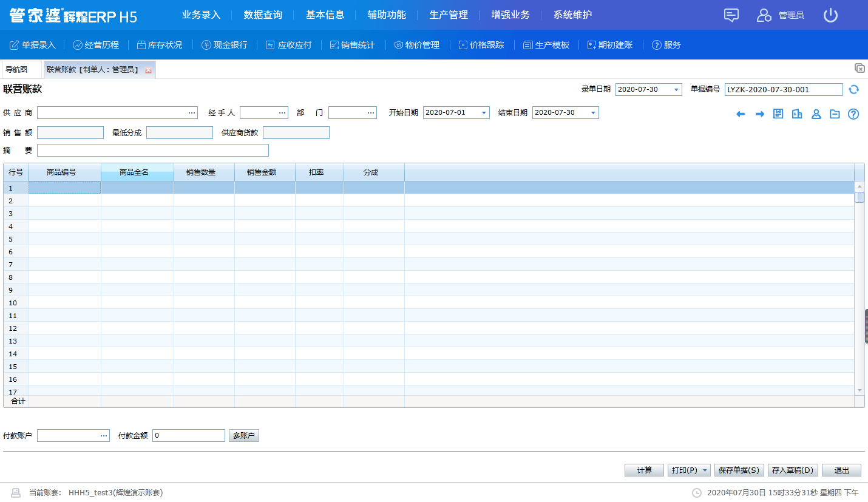Click the 管理员 user account icon

pos(764,15)
